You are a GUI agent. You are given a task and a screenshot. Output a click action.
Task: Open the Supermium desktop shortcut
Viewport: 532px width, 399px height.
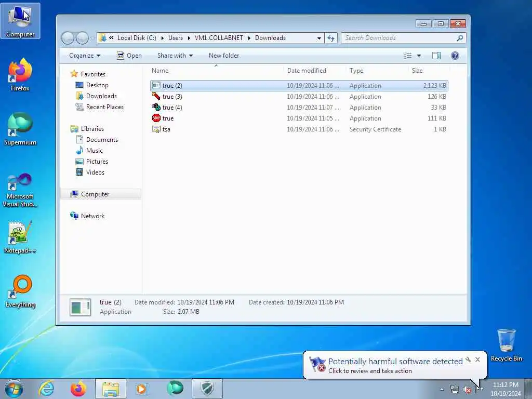(20, 129)
